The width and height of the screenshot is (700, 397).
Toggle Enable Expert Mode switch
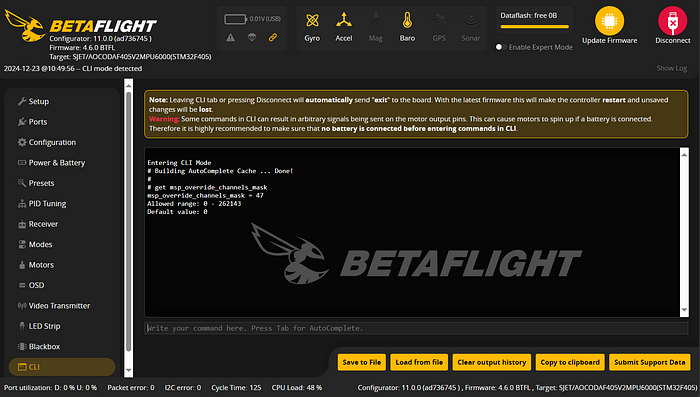click(500, 47)
